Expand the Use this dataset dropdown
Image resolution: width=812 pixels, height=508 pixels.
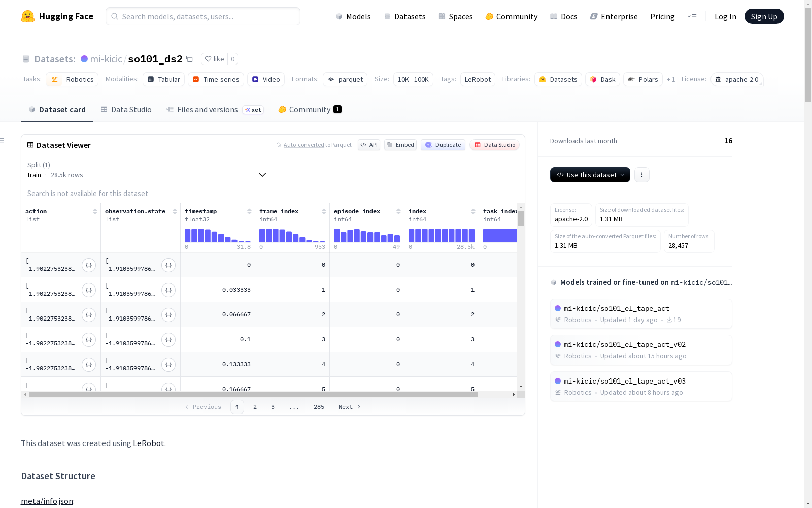click(x=590, y=175)
